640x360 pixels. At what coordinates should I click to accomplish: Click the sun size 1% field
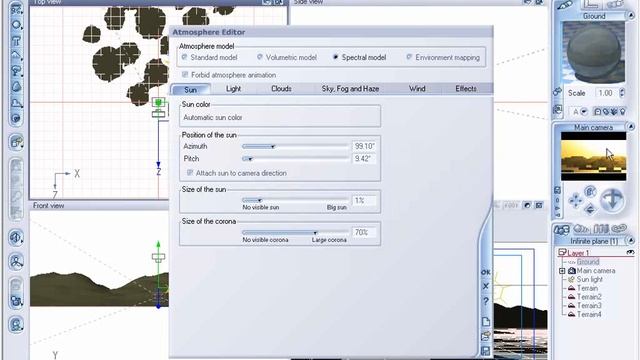click(364, 200)
